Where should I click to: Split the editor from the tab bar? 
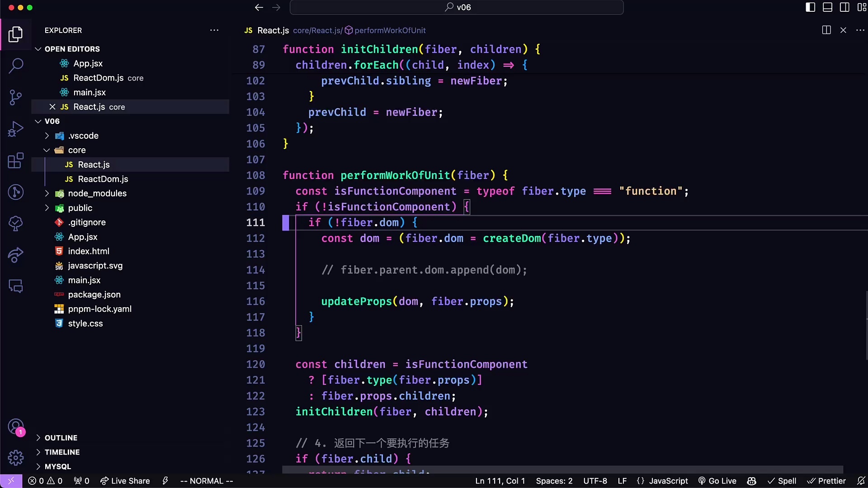click(x=826, y=30)
